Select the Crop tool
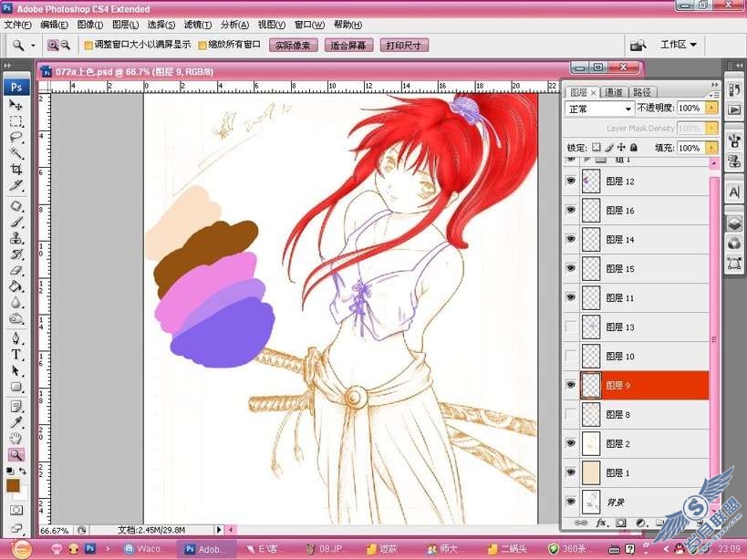747x560 pixels. (16, 170)
